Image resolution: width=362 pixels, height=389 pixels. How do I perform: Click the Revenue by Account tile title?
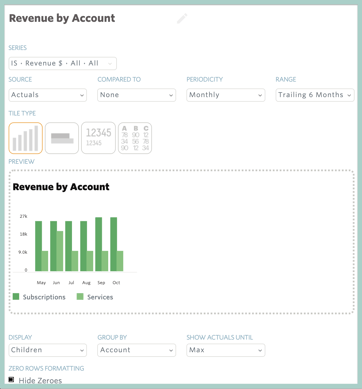pos(62,18)
